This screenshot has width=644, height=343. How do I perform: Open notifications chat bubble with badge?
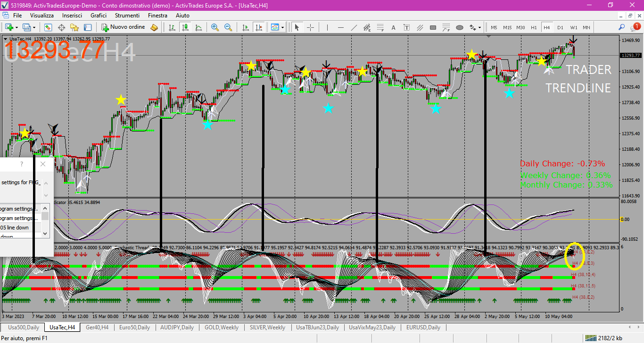click(635, 27)
